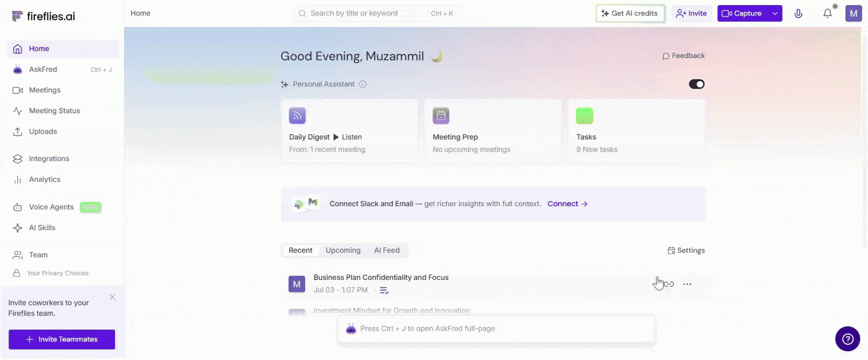
Task: Click the Slack and Gmail icons
Action: tap(306, 203)
